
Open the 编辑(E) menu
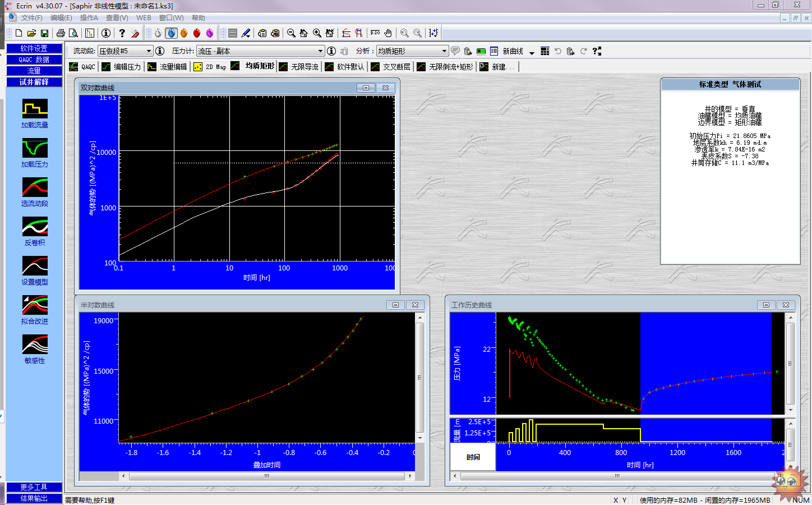(61, 18)
